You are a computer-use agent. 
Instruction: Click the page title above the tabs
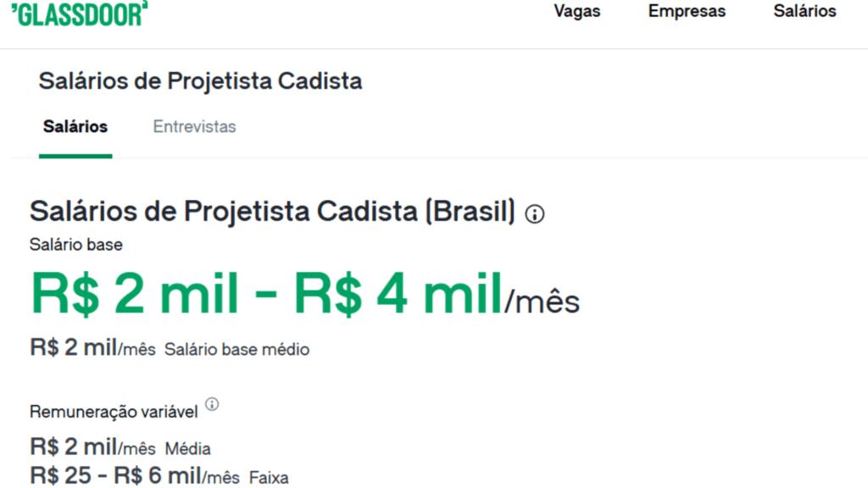click(200, 81)
